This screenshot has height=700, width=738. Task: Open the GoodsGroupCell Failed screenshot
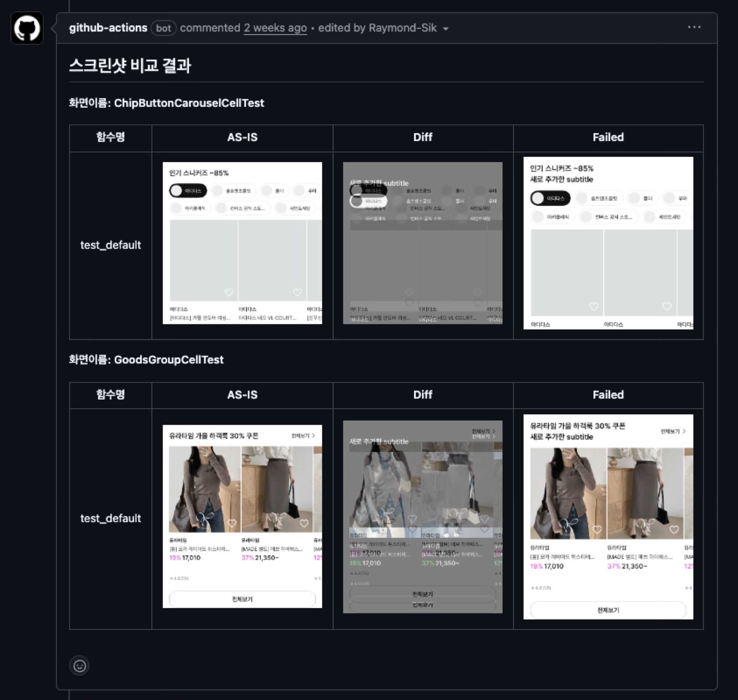(x=608, y=516)
